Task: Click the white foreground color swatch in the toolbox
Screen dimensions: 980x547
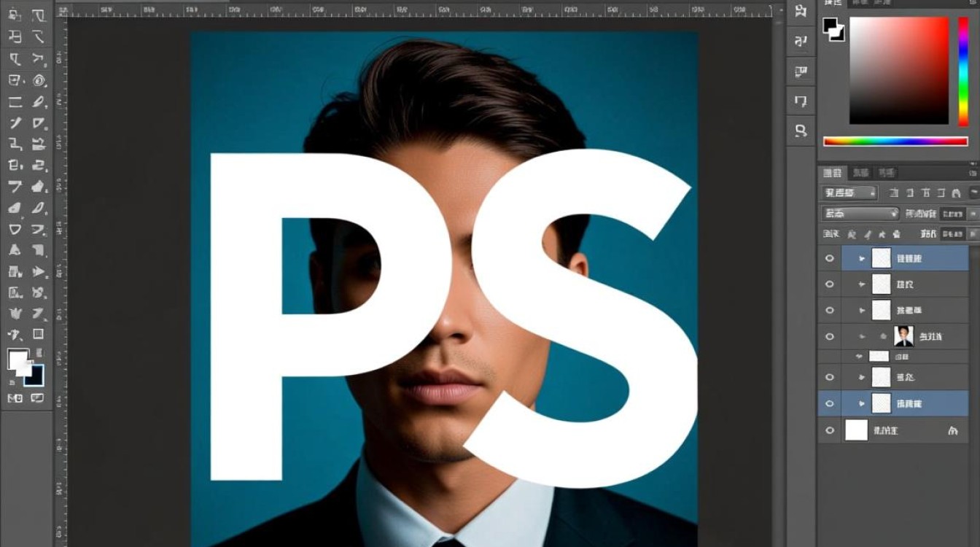Action: [17, 360]
